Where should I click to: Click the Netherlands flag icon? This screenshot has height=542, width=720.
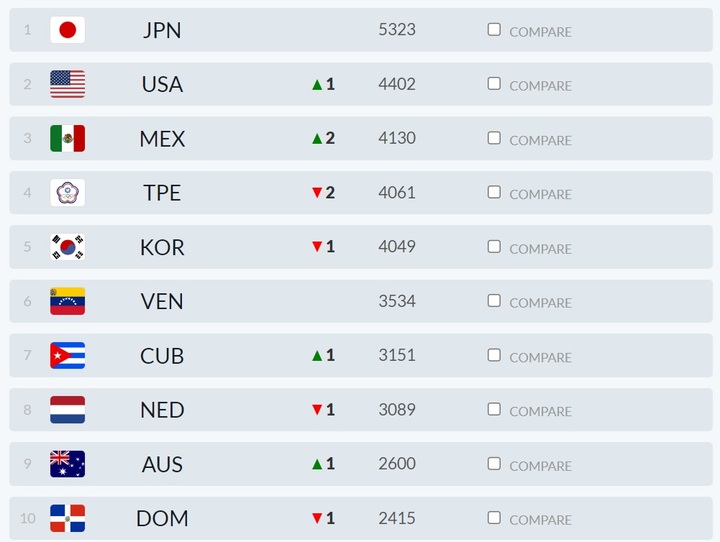[67, 409]
